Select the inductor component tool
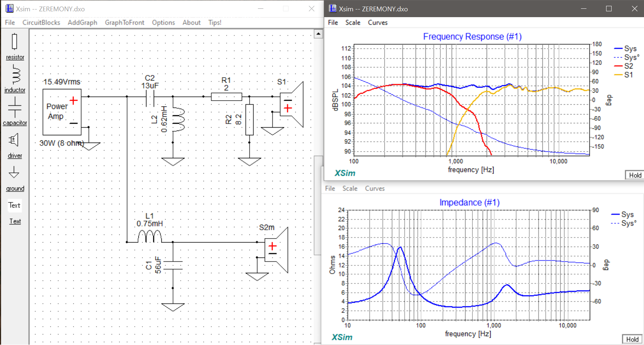This screenshot has width=644, height=345. tap(15, 79)
